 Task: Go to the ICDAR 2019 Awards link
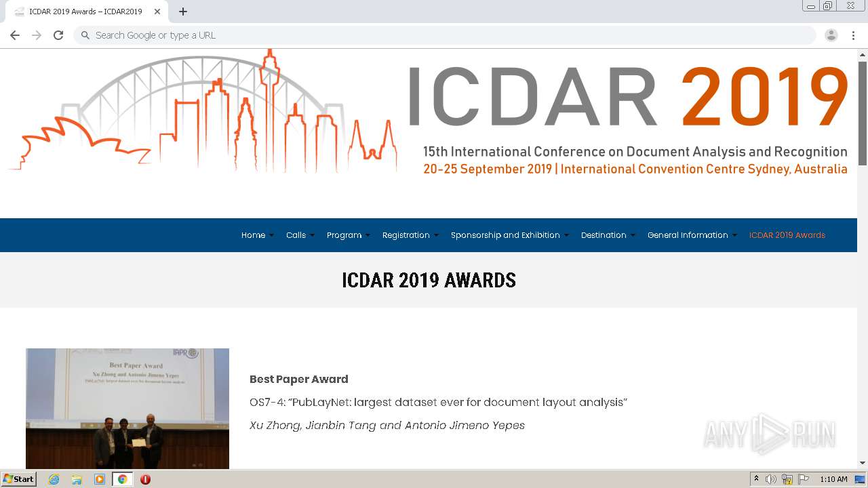click(787, 235)
